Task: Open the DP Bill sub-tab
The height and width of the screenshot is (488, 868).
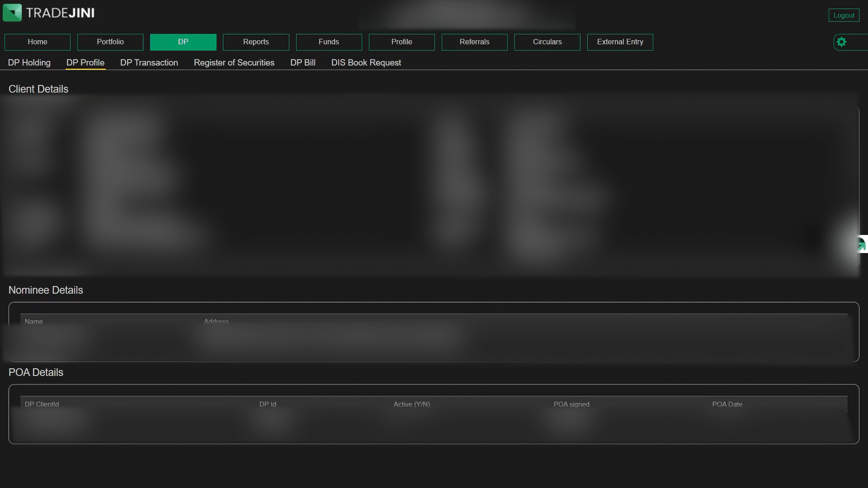Action: (x=303, y=63)
